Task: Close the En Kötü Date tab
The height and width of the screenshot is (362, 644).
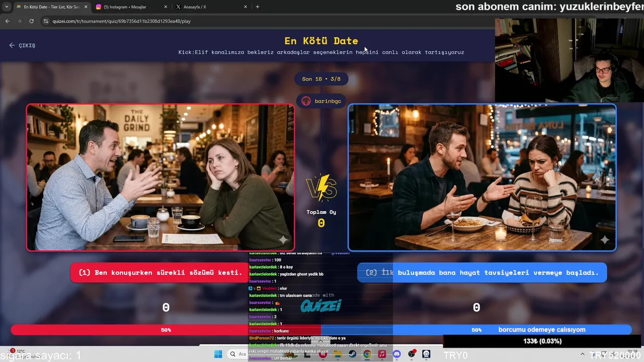Action: (x=86, y=7)
